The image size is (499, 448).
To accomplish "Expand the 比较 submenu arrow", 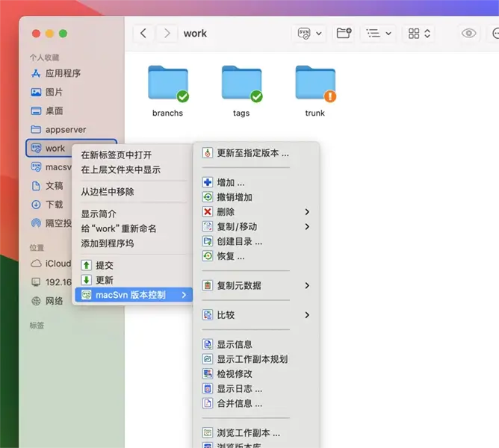I will click(x=307, y=315).
